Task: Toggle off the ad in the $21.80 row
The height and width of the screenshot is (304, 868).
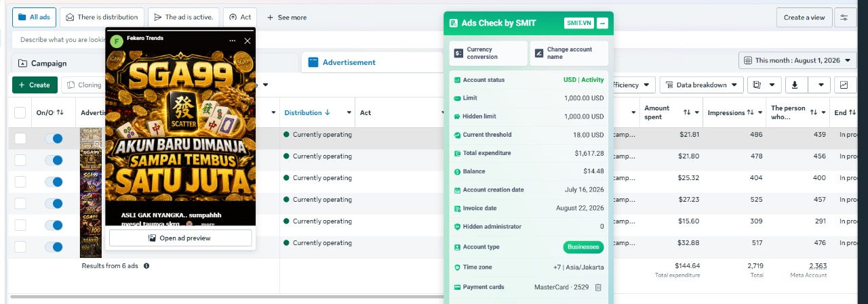Action: (54, 160)
